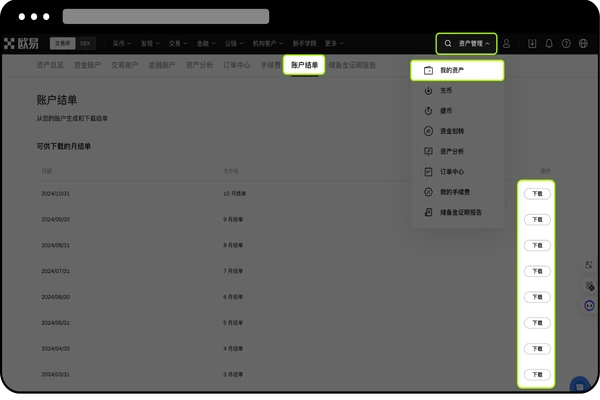Image resolution: width=600 pixels, height=400 pixels.
Task: Click the search magnifier icon
Action: [448, 44]
